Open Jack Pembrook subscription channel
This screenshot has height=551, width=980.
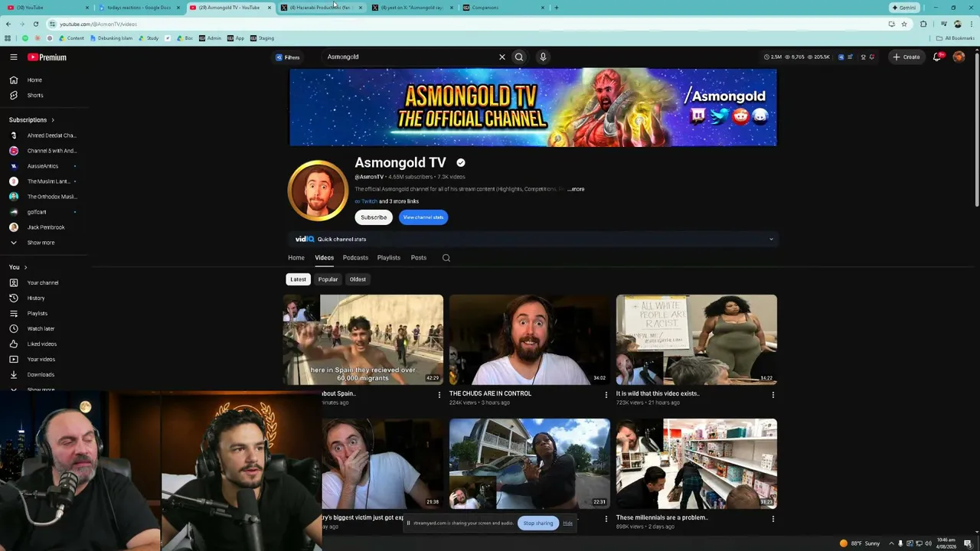tap(45, 227)
